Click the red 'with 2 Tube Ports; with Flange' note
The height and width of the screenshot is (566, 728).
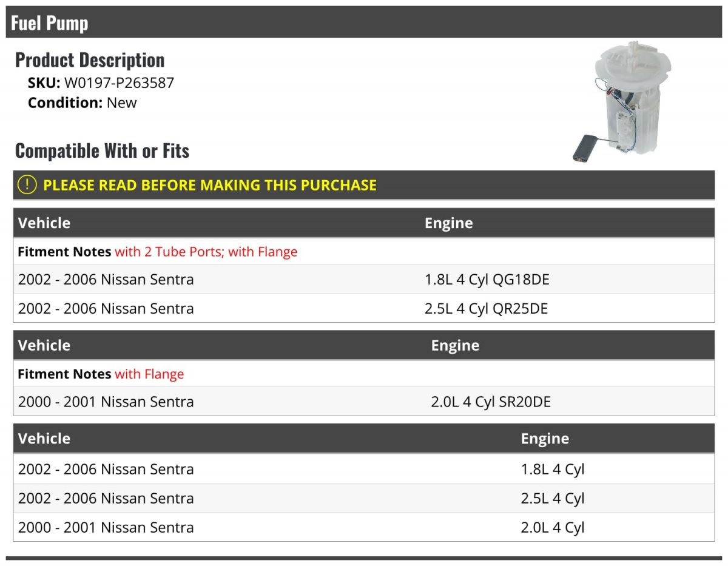tap(206, 251)
